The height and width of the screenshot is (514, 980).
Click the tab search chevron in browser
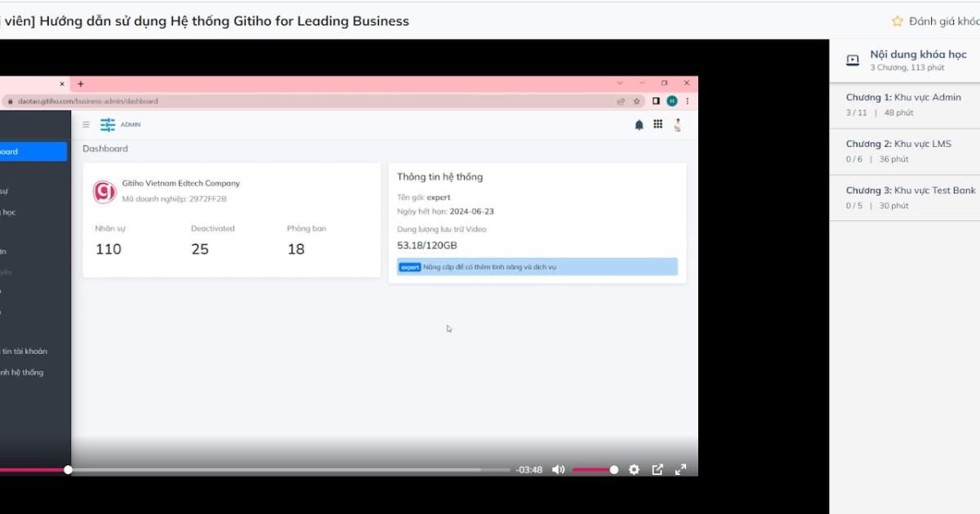pos(620,83)
